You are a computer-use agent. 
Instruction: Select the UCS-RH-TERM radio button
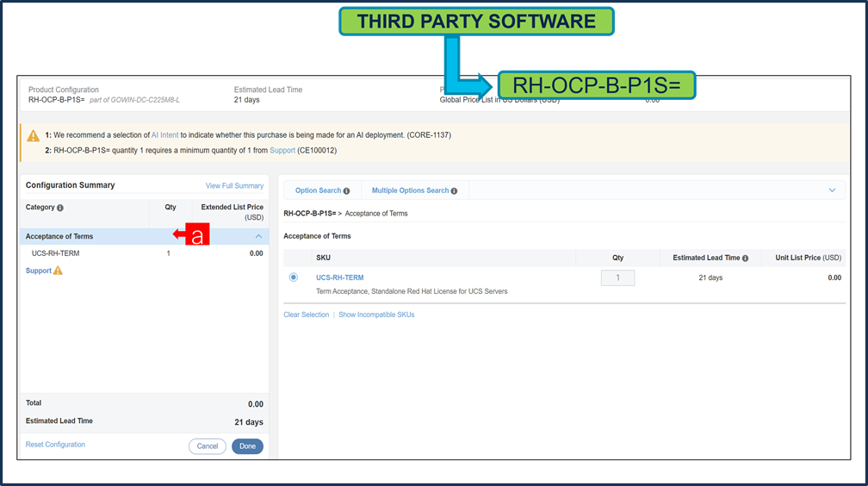click(x=294, y=277)
